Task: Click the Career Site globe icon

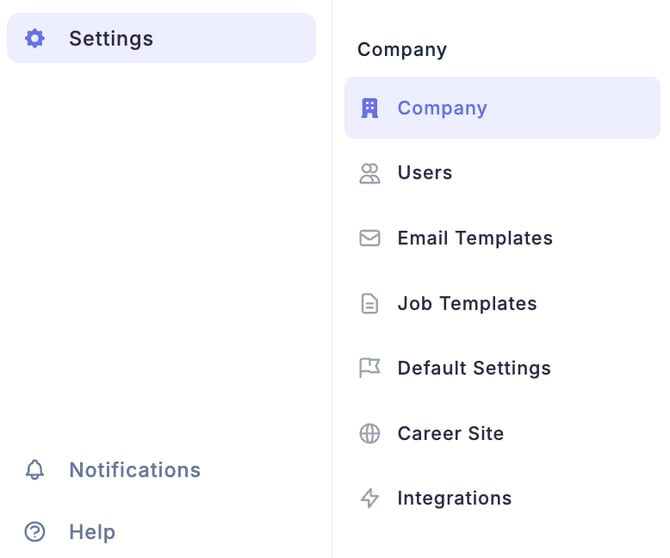Action: point(370,433)
